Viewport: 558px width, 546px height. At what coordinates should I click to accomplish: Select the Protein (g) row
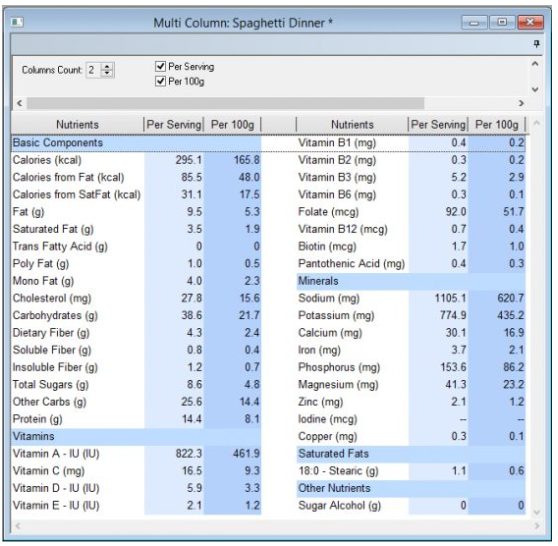136,419
